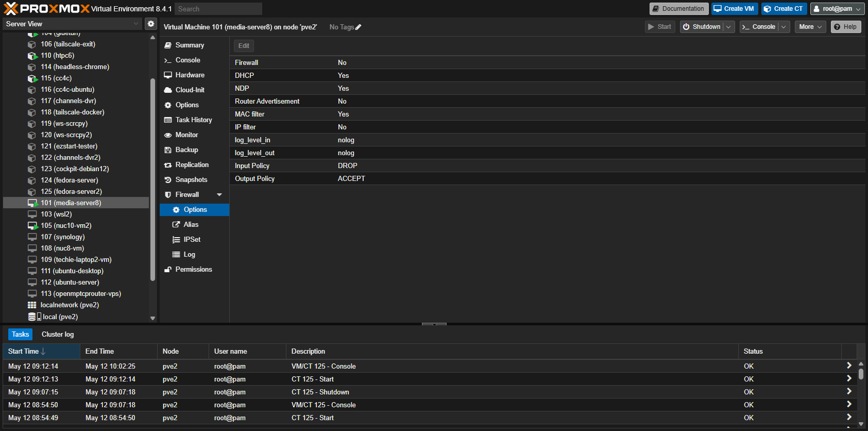
Task: Click the Create VM button
Action: (x=734, y=9)
